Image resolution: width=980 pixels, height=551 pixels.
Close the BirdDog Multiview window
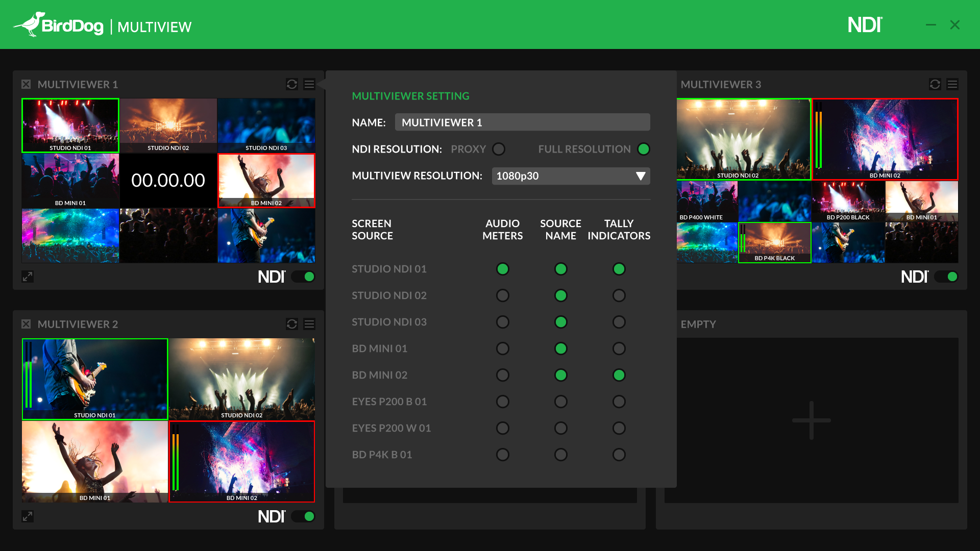[x=955, y=24]
